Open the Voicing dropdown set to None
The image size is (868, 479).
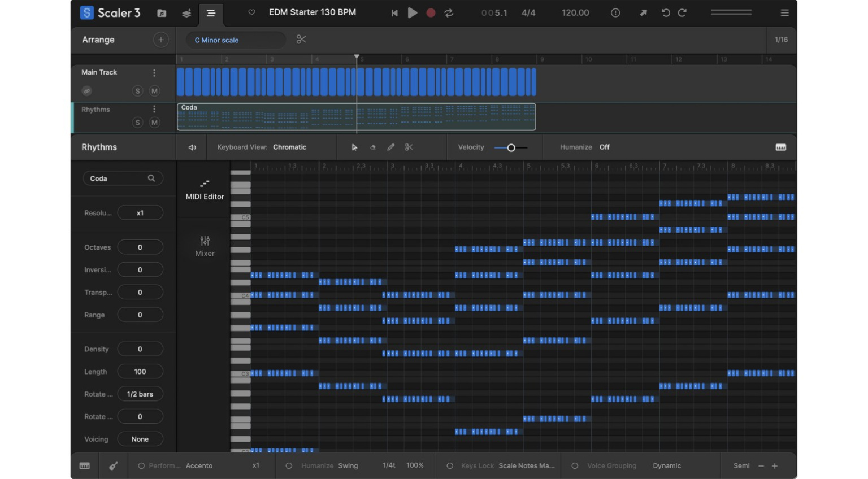pos(140,438)
